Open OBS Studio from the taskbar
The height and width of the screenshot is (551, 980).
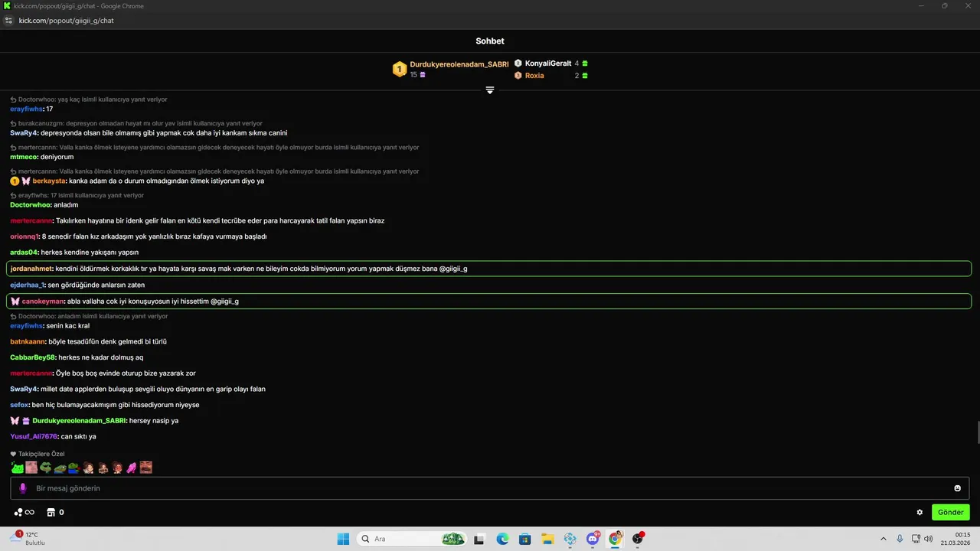638,539
